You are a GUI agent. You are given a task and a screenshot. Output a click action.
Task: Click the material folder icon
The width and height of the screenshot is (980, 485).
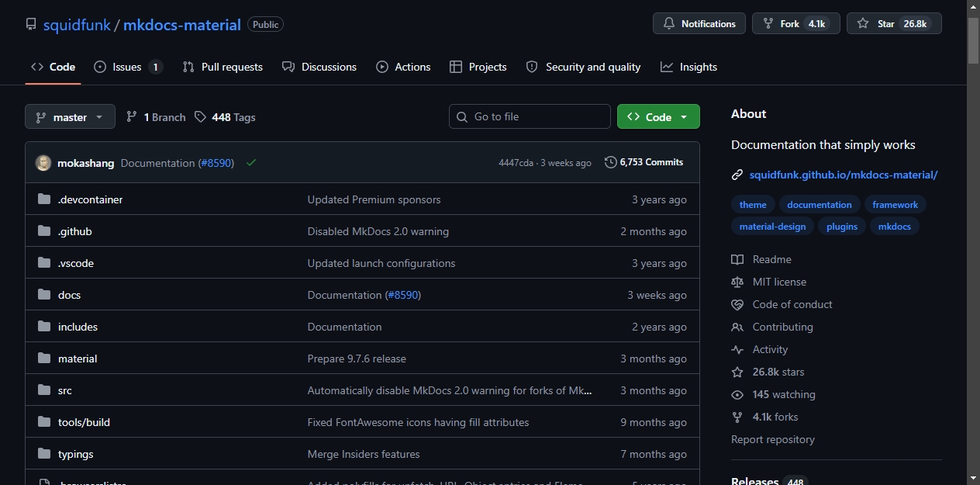[44, 359]
